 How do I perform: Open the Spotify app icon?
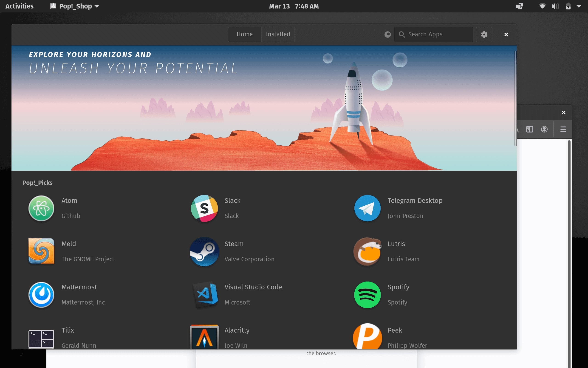(367, 295)
